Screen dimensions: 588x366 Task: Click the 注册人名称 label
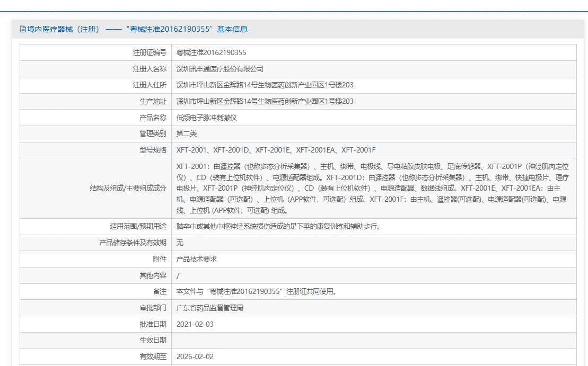149,69
